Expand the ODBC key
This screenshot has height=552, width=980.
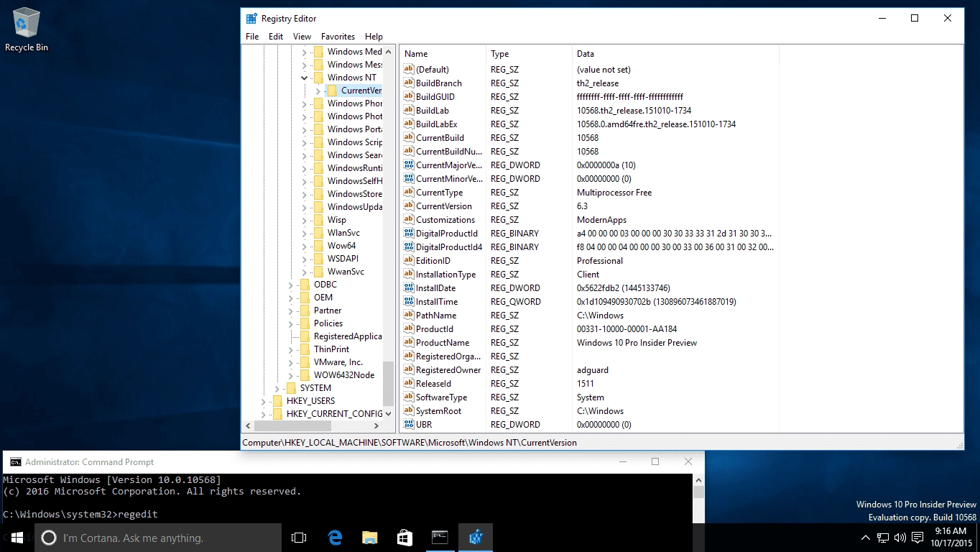pyautogui.click(x=291, y=285)
